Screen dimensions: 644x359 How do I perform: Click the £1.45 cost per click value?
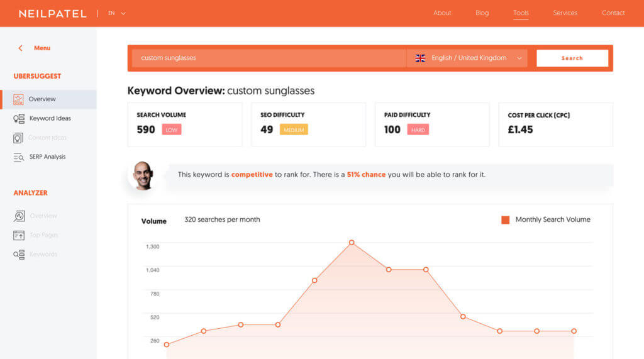coord(520,130)
